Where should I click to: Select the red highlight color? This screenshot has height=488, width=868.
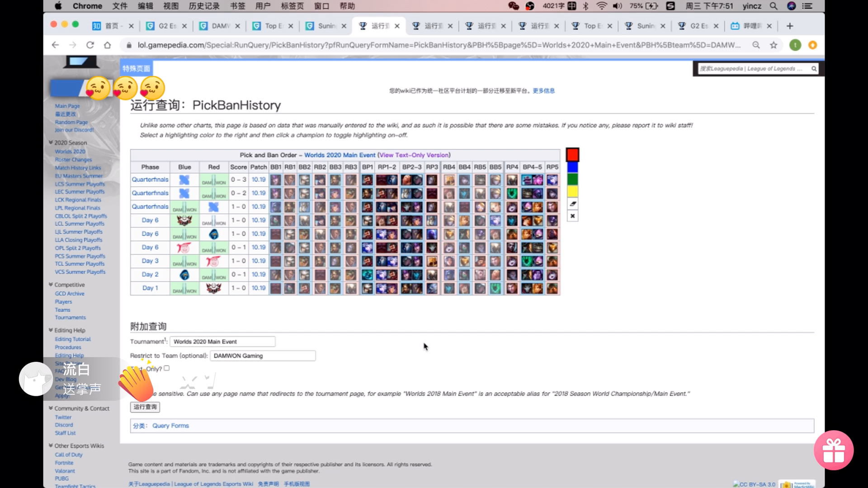point(572,155)
